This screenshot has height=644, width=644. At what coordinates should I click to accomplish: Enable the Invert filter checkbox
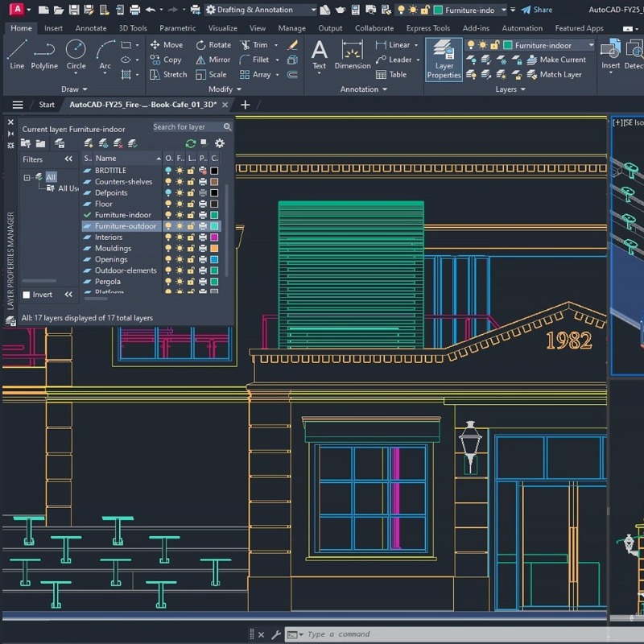[27, 295]
